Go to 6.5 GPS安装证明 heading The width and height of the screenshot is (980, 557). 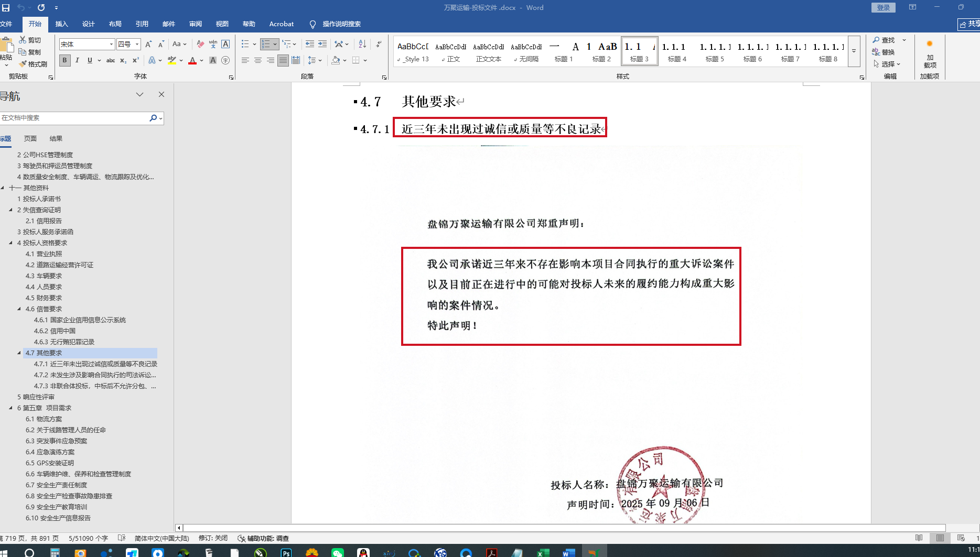tap(50, 463)
